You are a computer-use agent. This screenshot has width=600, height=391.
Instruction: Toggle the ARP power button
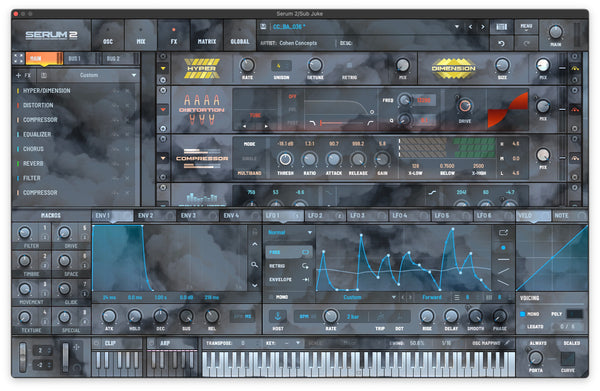click(x=152, y=343)
